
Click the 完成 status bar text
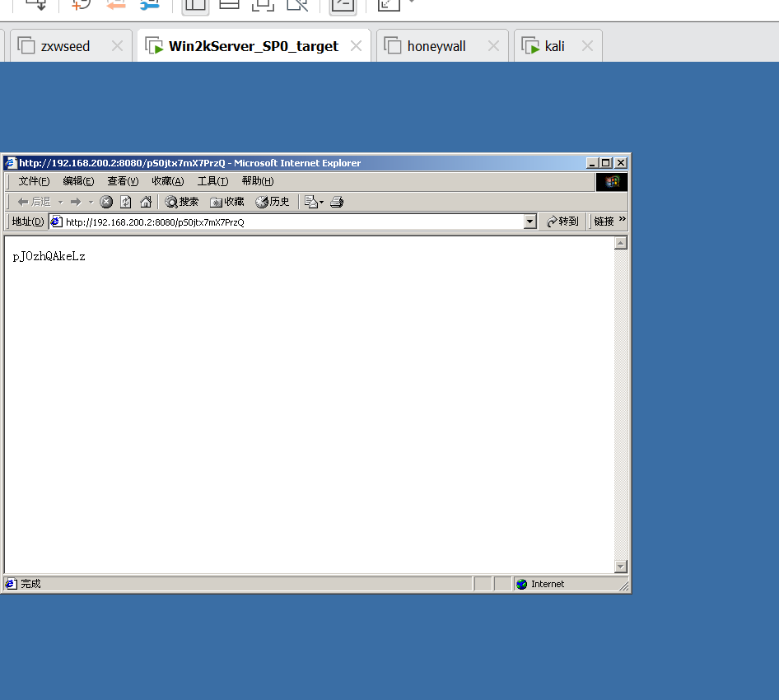pyautogui.click(x=30, y=584)
